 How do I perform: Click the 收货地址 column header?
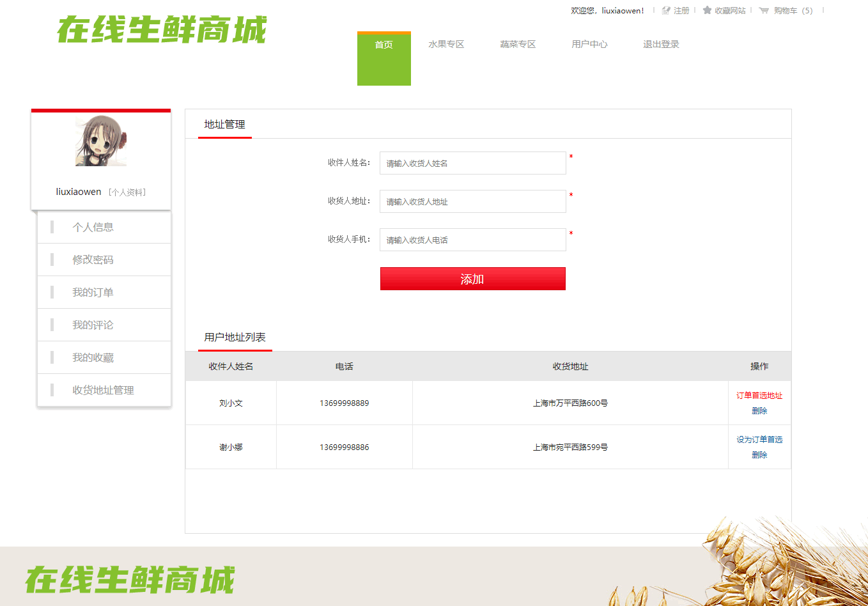pos(570,366)
